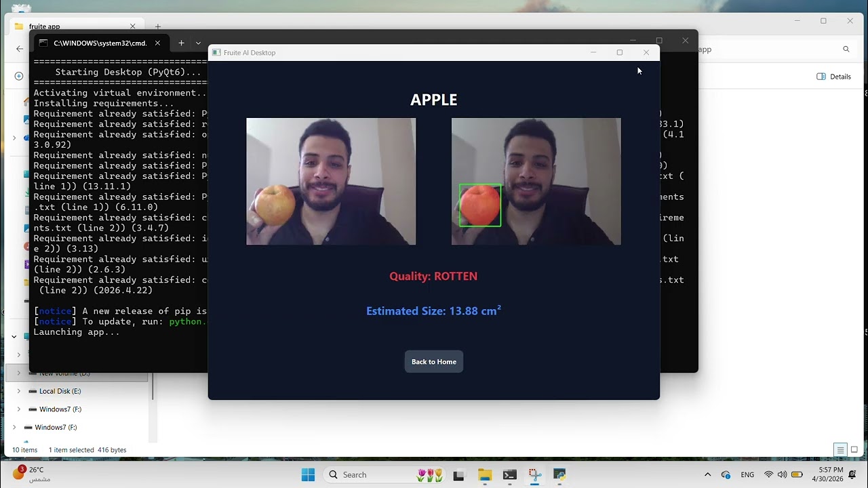Viewport: 868px width, 488px height.
Task: Open a new terminal tab with plus
Action: [x=181, y=43]
